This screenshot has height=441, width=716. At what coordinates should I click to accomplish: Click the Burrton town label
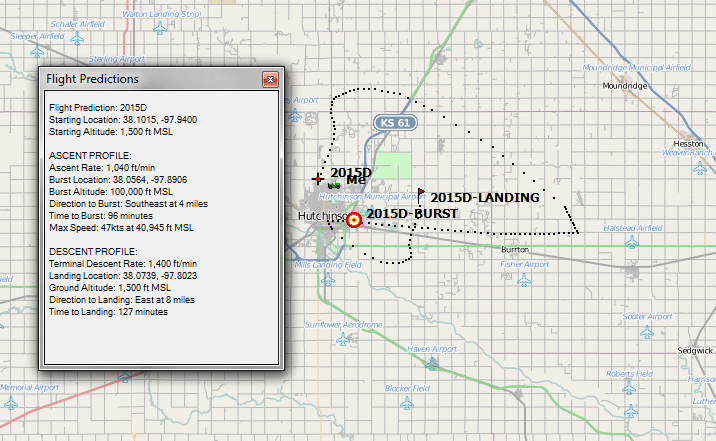click(515, 250)
